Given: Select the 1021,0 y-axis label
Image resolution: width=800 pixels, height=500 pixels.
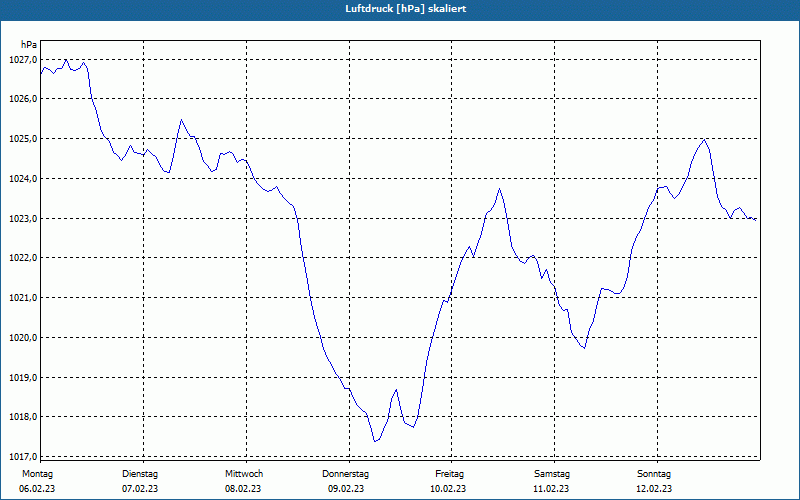Looking at the screenshot, I should (x=23, y=297).
